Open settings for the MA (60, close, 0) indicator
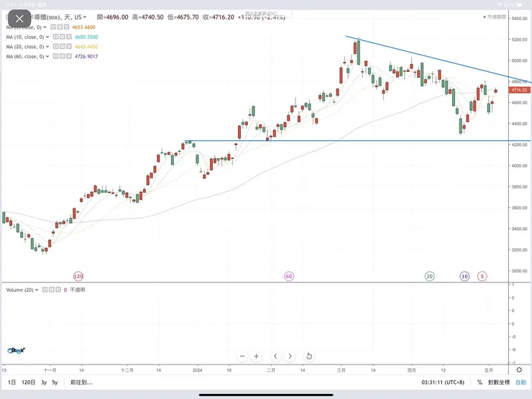The height and width of the screenshot is (399, 532). coord(63,56)
